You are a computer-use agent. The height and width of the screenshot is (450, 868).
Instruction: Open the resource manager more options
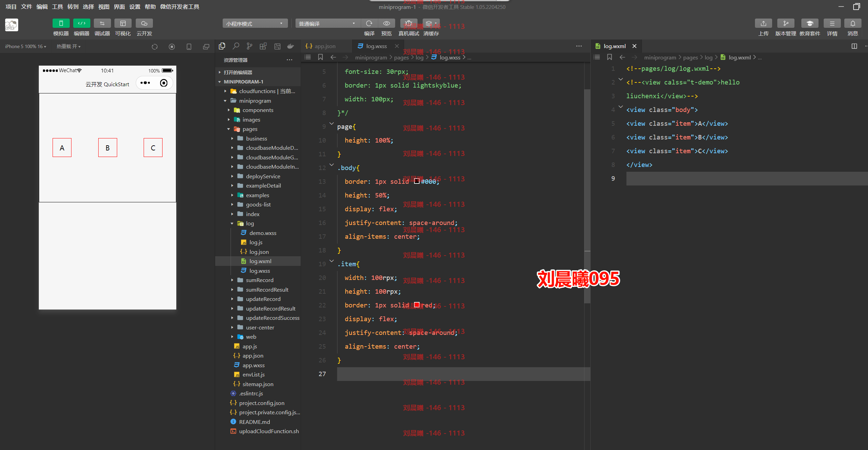pyautogui.click(x=290, y=60)
